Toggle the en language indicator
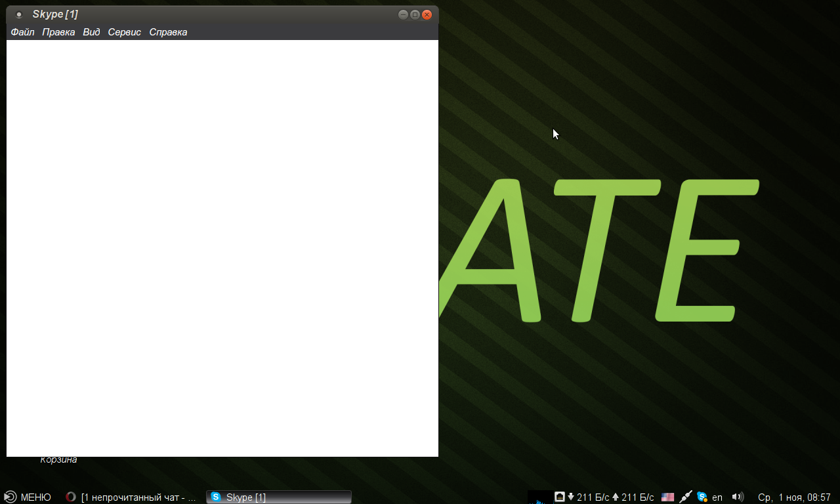This screenshot has height=504, width=840. pos(717,497)
